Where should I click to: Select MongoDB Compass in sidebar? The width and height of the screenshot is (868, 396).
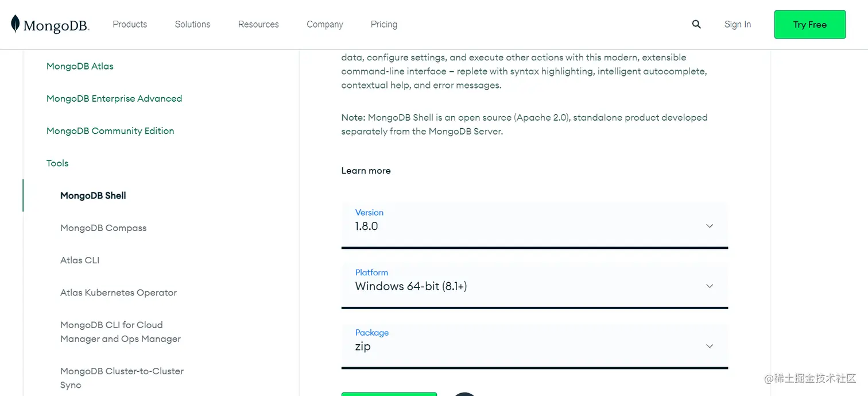pyautogui.click(x=103, y=228)
